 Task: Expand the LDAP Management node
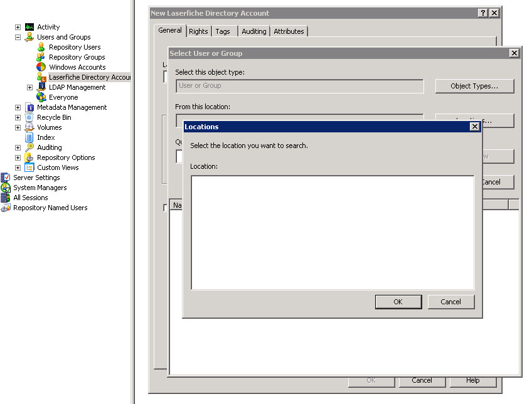[30, 88]
